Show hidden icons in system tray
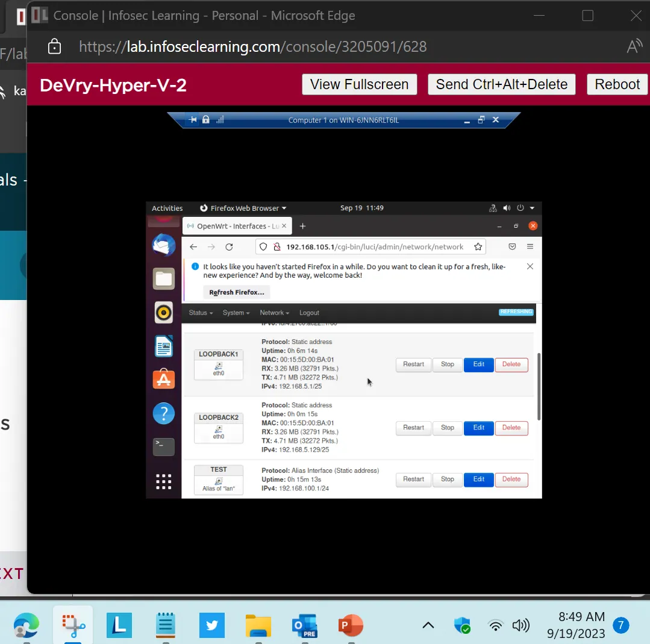 428,625
